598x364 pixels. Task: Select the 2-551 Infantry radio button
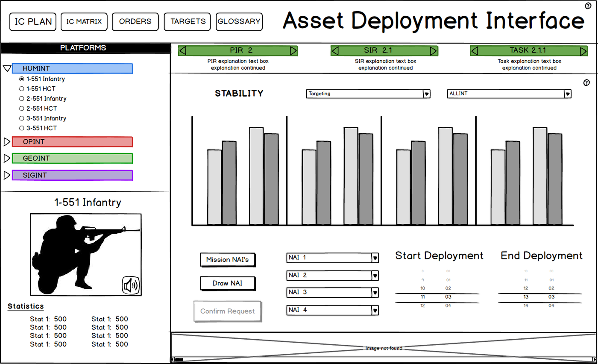click(22, 99)
